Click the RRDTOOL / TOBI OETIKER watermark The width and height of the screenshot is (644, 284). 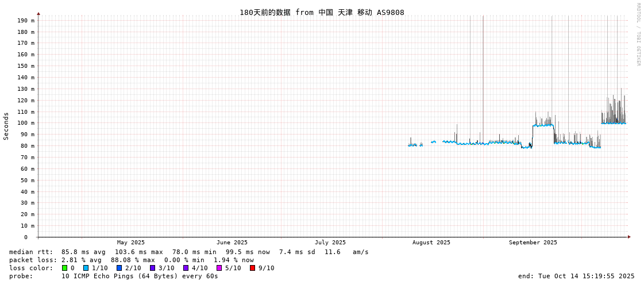coord(638,34)
